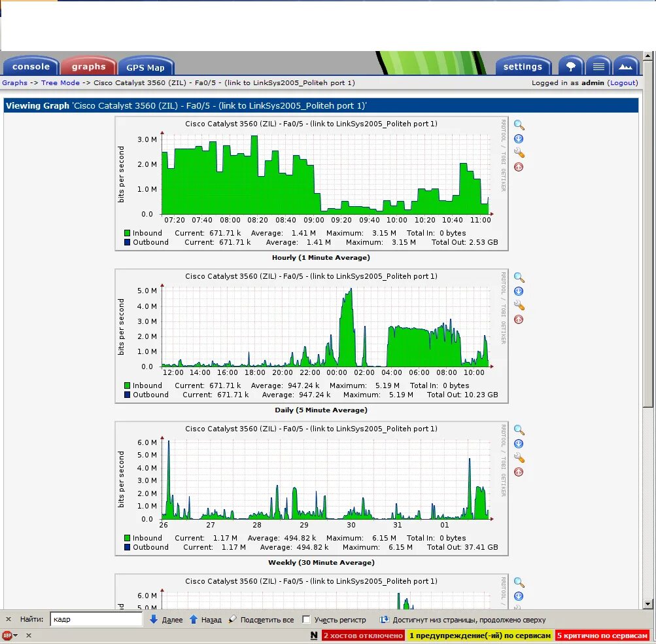Find previous with the Назад button
The height and width of the screenshot is (644, 656).
(205, 620)
